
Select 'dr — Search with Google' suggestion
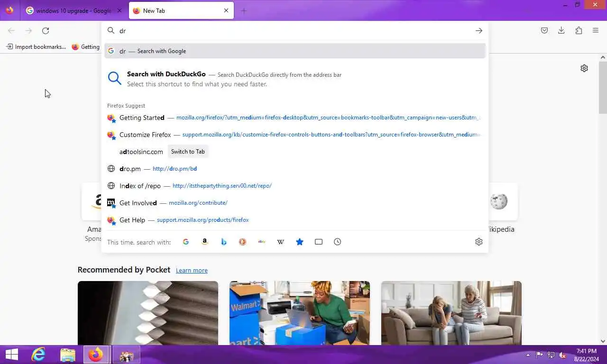point(295,51)
